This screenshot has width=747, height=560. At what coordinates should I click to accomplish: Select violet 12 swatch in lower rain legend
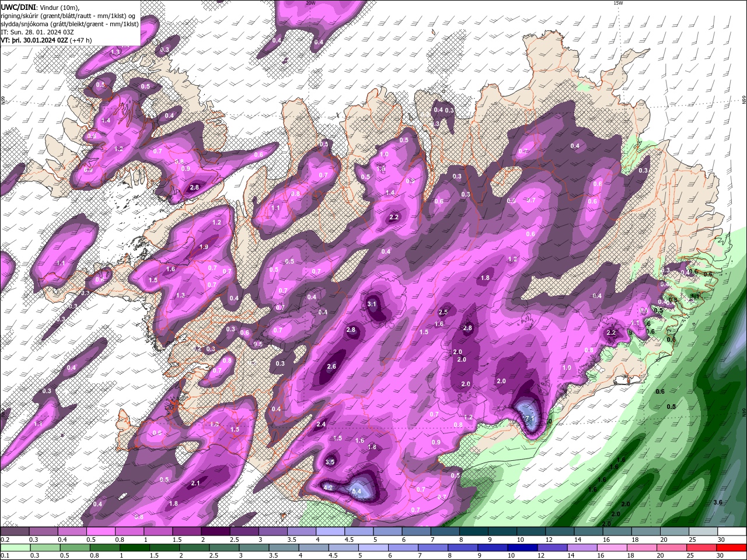pos(552,548)
